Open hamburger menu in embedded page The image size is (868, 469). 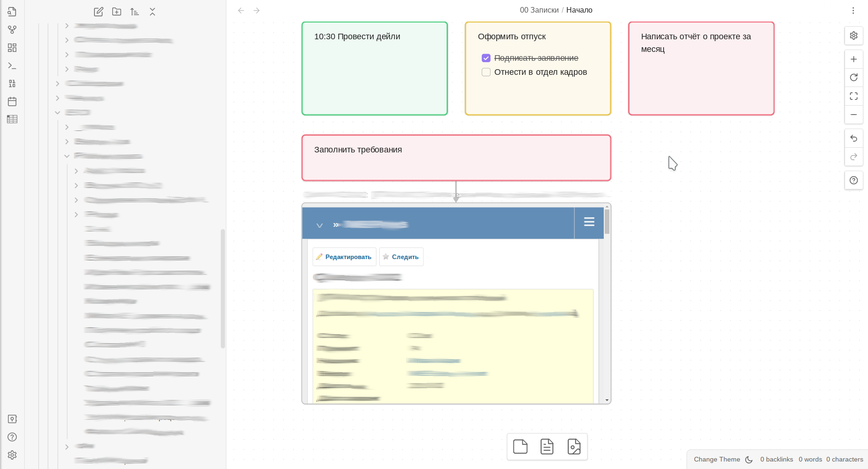coord(589,222)
